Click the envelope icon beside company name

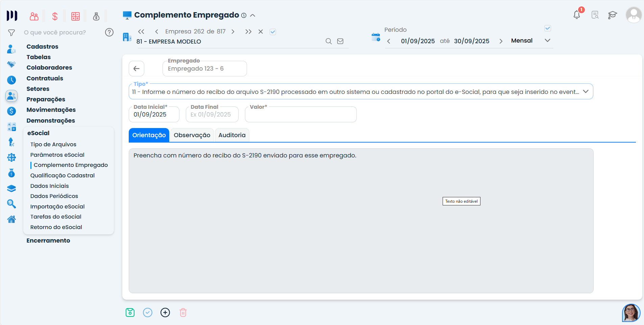tap(340, 41)
